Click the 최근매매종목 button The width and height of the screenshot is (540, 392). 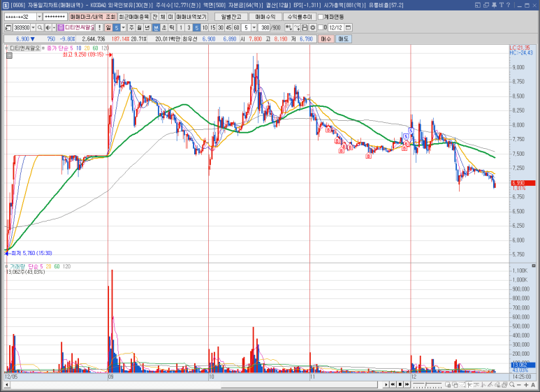pos(134,17)
